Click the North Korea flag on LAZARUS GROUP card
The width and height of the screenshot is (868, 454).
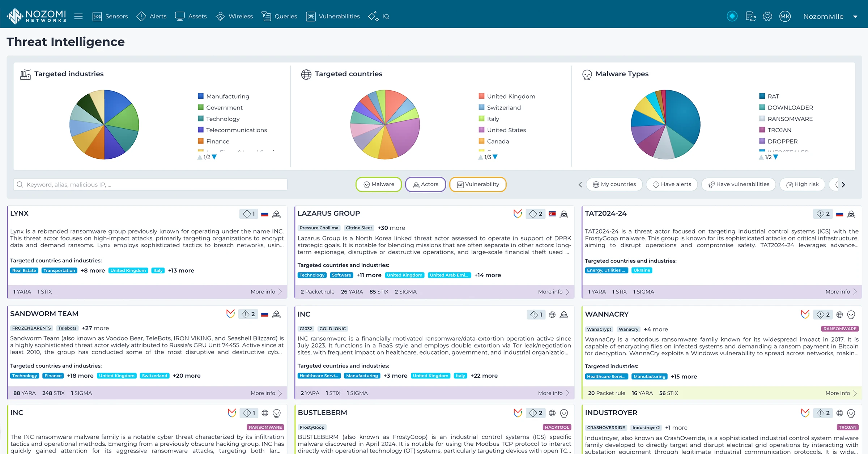(552, 214)
